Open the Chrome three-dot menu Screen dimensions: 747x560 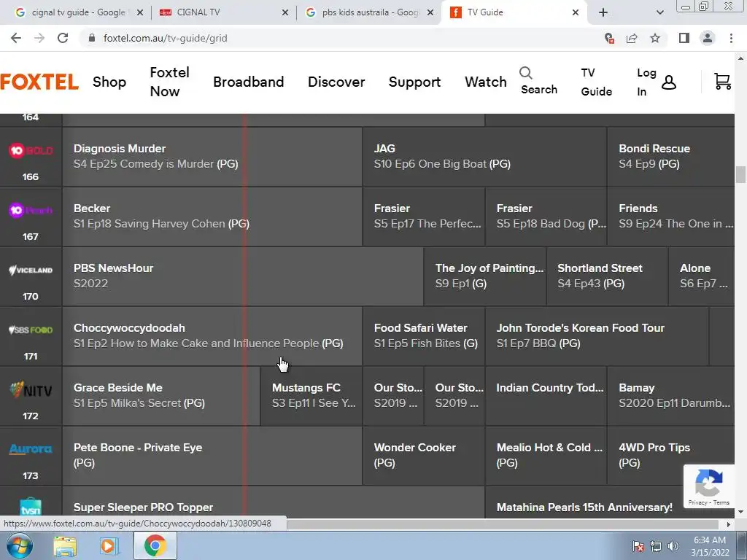[x=731, y=38]
